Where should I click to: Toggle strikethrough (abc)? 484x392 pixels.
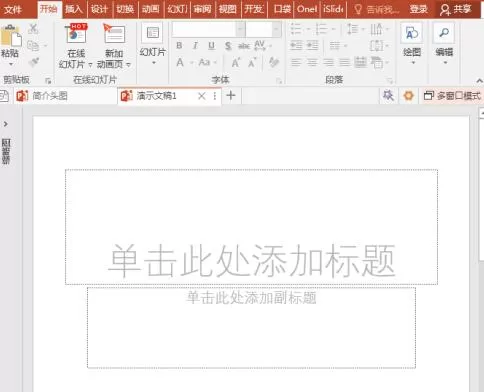(244, 46)
